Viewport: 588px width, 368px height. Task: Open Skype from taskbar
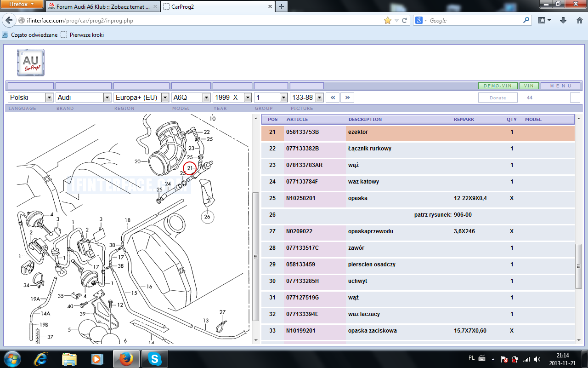coord(154,359)
